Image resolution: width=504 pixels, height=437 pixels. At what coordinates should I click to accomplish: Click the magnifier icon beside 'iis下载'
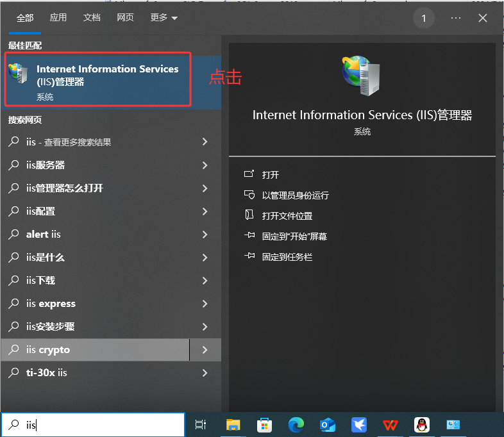[13, 280]
